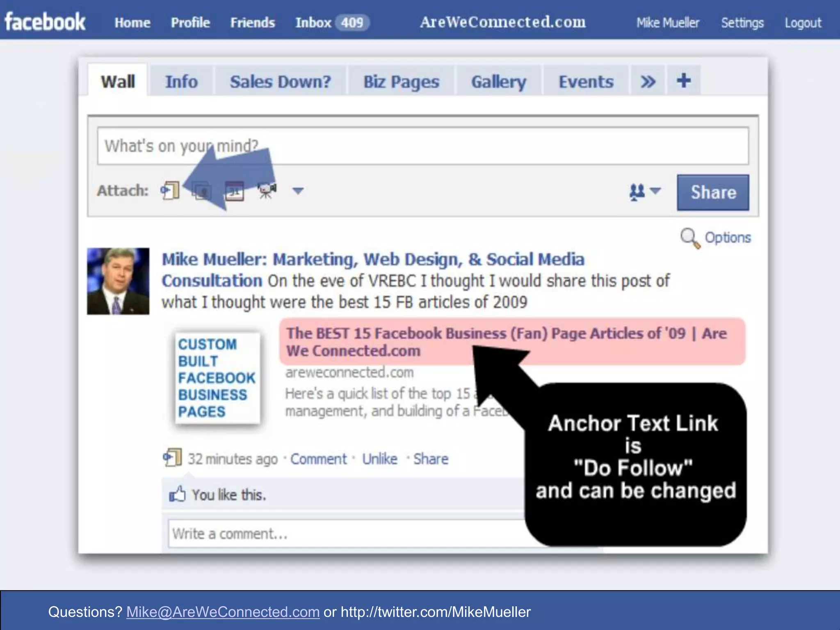Open the privacy audience dropdown
Screen dimensions: 840x630
click(x=645, y=192)
